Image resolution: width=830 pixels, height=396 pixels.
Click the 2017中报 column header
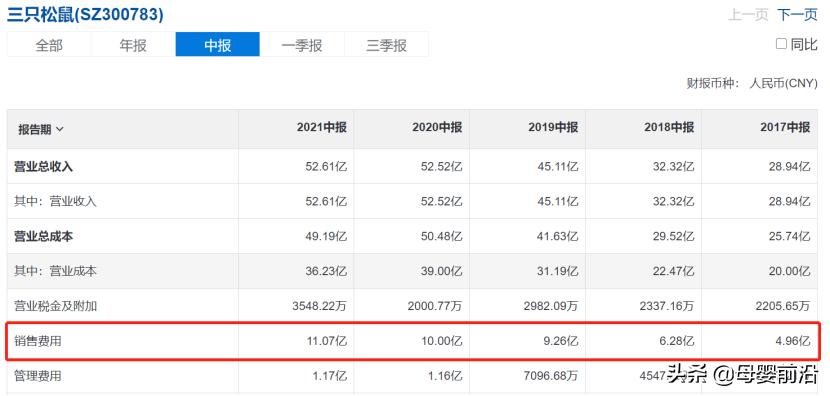[784, 128]
